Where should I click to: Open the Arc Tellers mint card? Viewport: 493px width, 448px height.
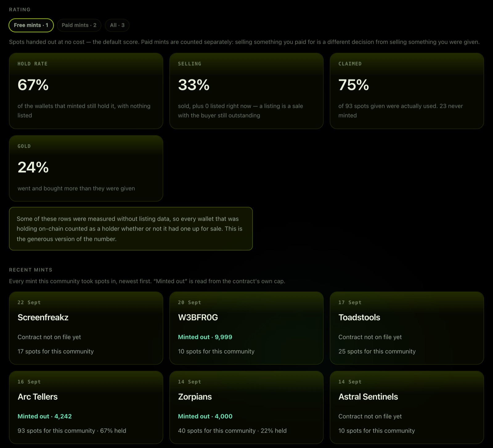pyautogui.click(x=86, y=407)
